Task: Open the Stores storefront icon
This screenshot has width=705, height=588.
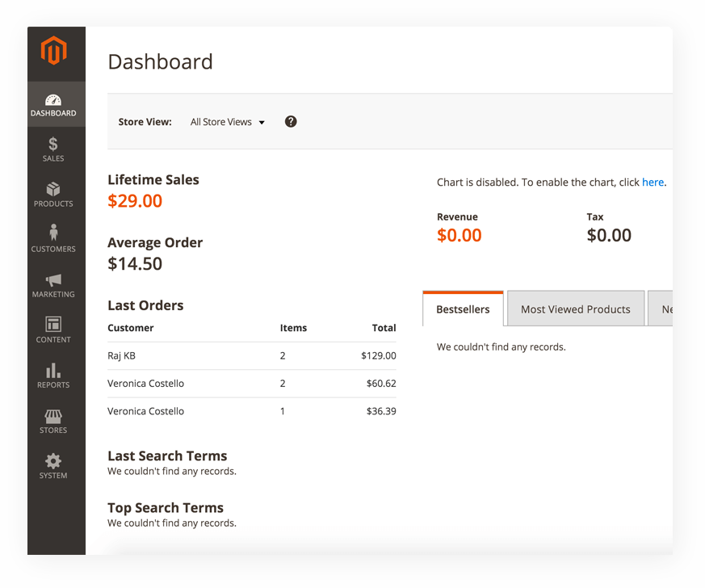Action: [x=52, y=416]
